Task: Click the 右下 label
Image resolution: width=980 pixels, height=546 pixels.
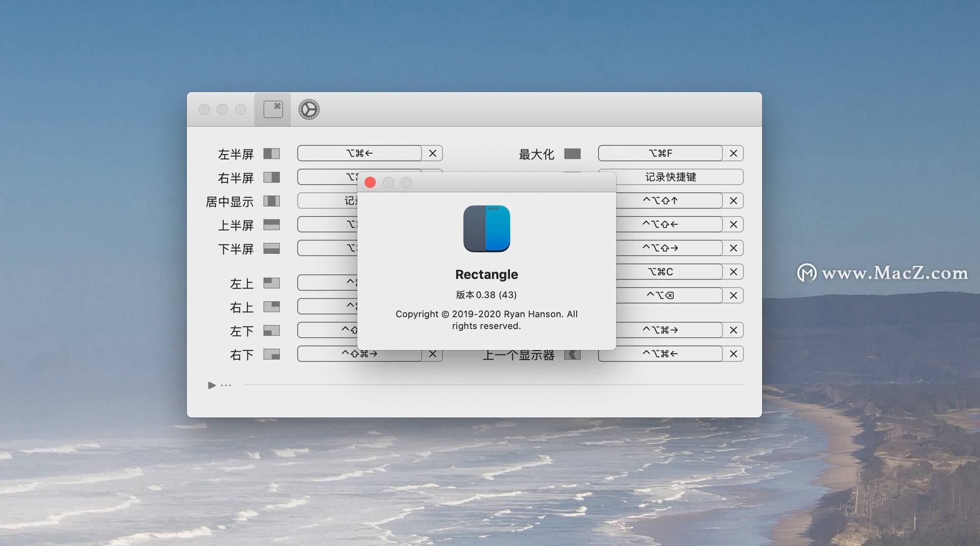Action: coord(242,355)
